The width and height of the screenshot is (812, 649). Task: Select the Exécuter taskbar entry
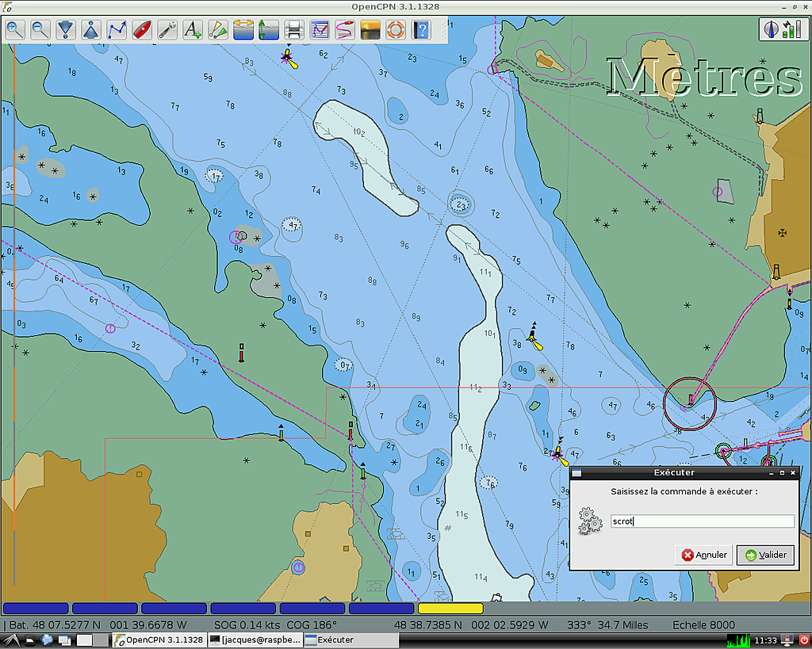tap(351, 640)
